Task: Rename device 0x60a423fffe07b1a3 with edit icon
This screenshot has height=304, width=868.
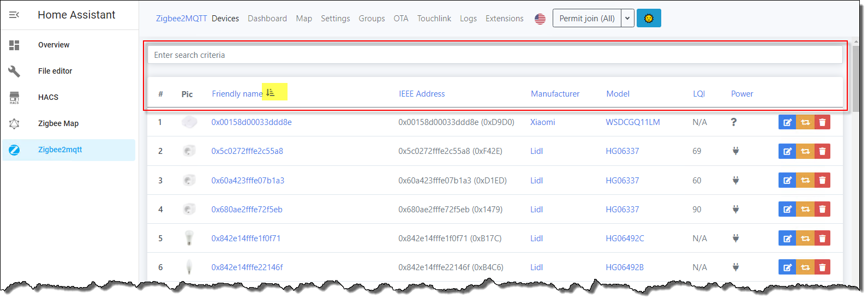Action: point(787,180)
